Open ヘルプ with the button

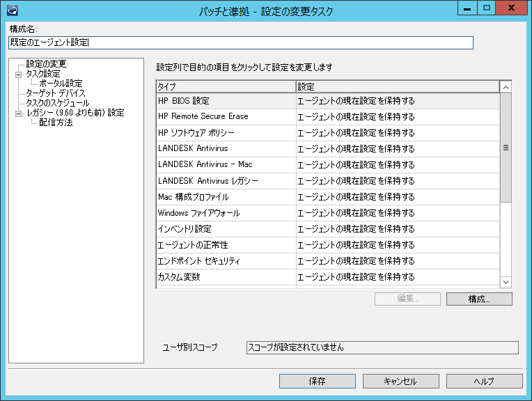484,382
